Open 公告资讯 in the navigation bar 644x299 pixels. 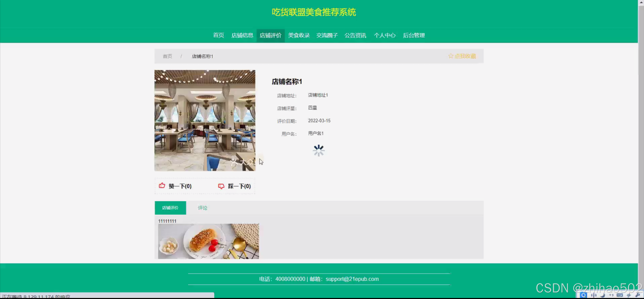(x=355, y=35)
